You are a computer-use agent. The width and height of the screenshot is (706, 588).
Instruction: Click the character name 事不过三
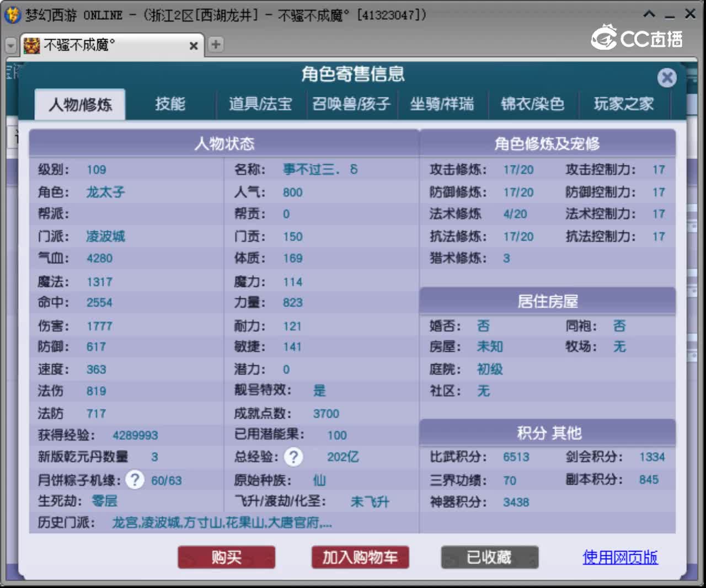(320, 169)
